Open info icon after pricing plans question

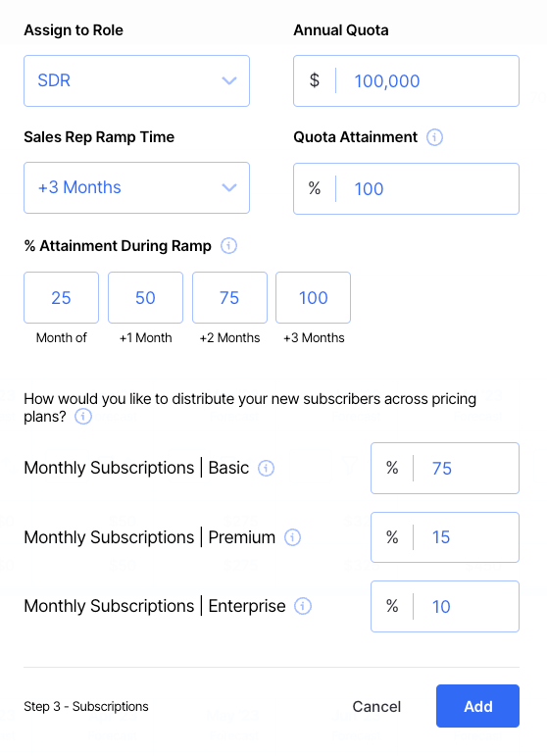(x=83, y=416)
